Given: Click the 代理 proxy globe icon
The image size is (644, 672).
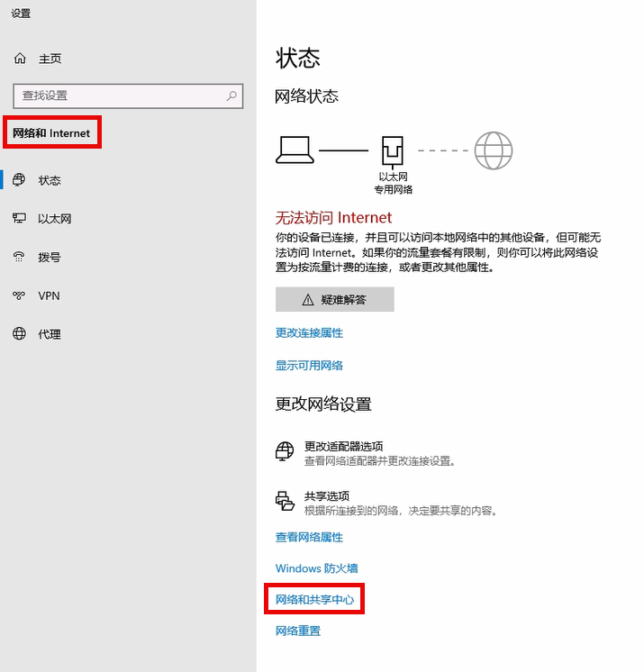Looking at the screenshot, I should (x=20, y=334).
